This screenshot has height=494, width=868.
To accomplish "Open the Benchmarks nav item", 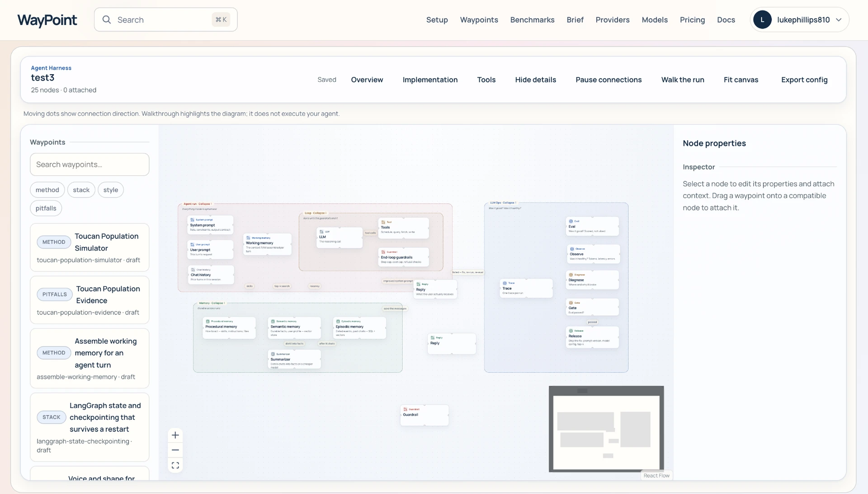I will click(532, 20).
